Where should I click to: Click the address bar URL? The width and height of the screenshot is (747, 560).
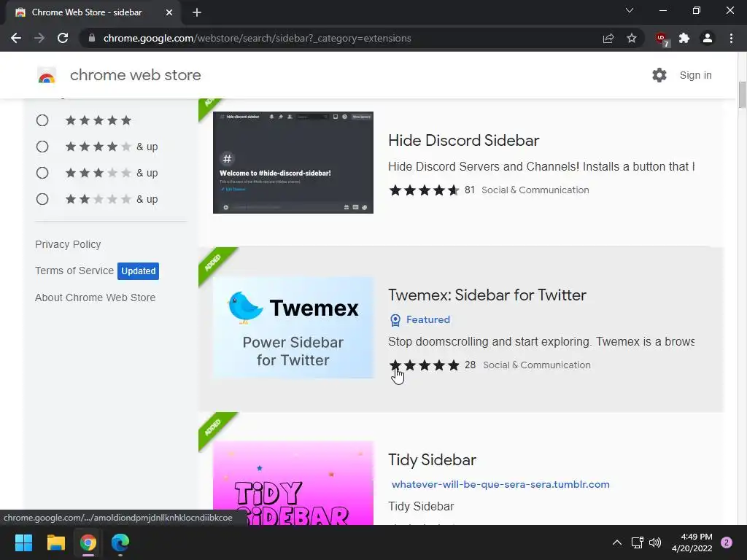(x=258, y=38)
